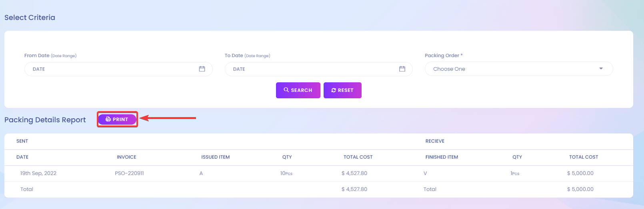Select the PSO-220911 invoice cell
Image resolution: width=644 pixels, height=209 pixels.
(x=129, y=173)
